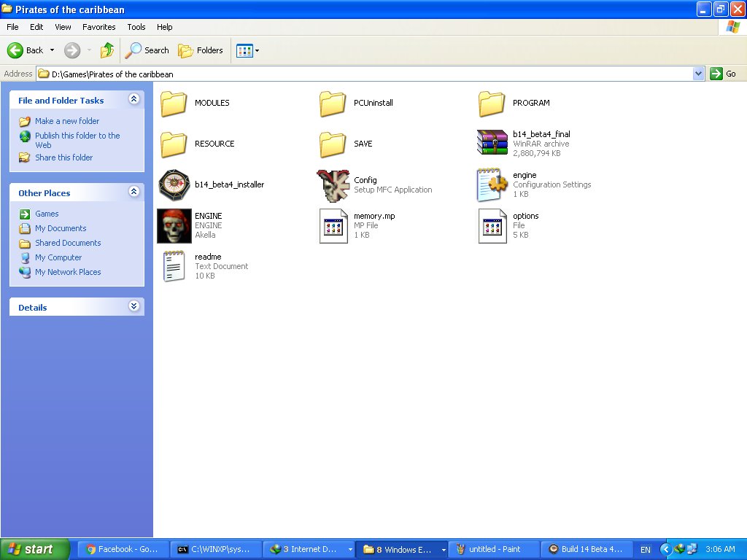
Task: Open My Documents link
Action: [61, 228]
